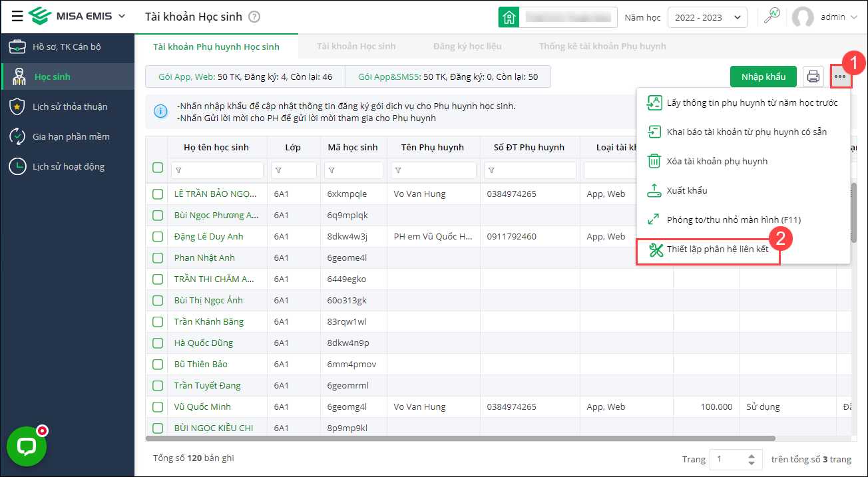This screenshot has width=868, height=477.
Task: Open Lịch sử hoạt động sidebar item
Action: [x=67, y=166]
